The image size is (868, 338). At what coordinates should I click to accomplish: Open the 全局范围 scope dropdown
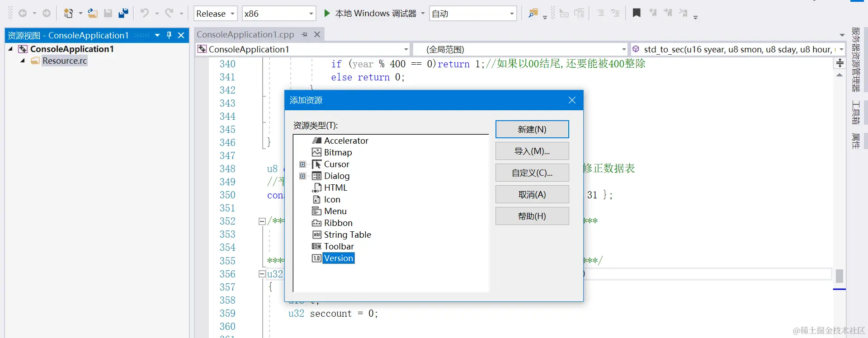click(x=521, y=49)
